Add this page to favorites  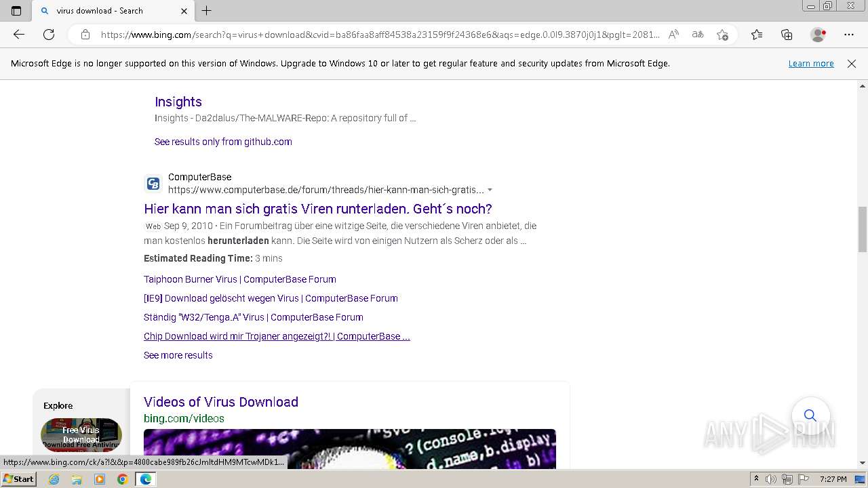pyautogui.click(x=722, y=35)
